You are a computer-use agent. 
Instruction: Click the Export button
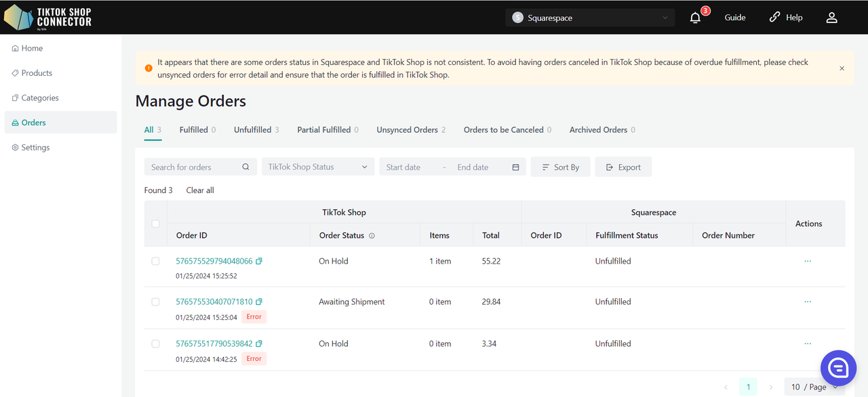tap(623, 167)
